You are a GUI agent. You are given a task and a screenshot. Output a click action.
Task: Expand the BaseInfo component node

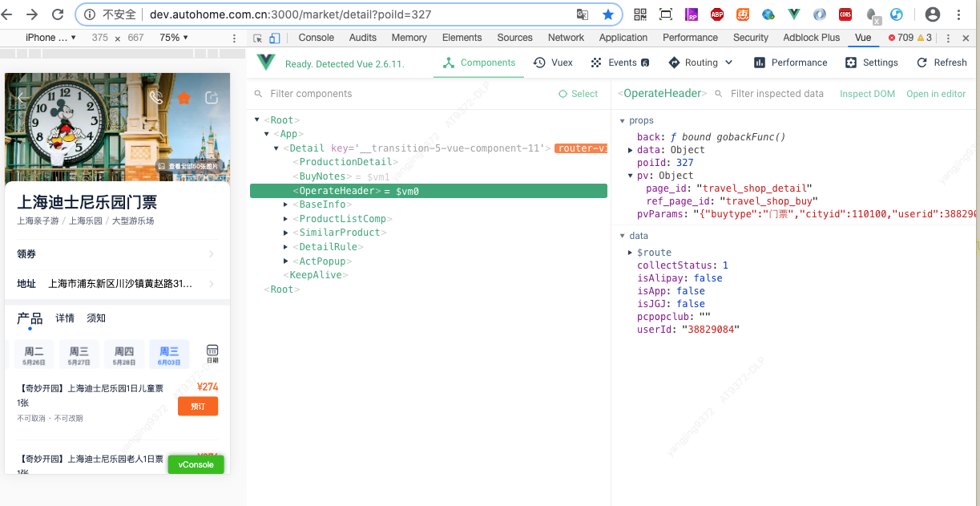pyautogui.click(x=286, y=204)
